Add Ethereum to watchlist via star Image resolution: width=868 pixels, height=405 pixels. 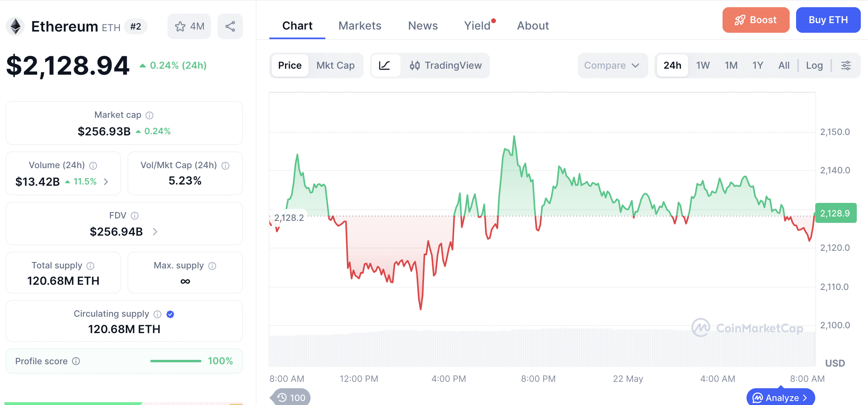pos(180,27)
